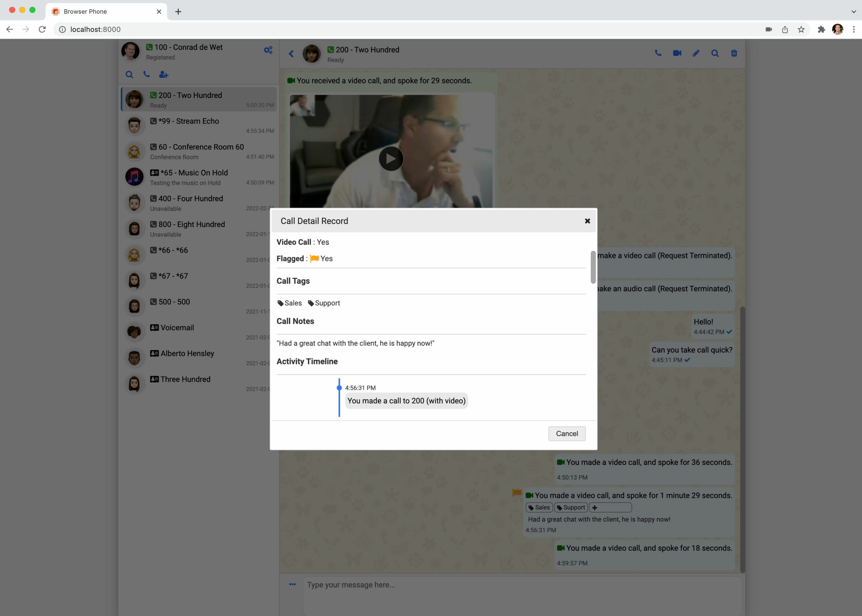The width and height of the screenshot is (862, 616).
Task: Click the dial phone icon in the sidebar
Action: click(x=146, y=74)
